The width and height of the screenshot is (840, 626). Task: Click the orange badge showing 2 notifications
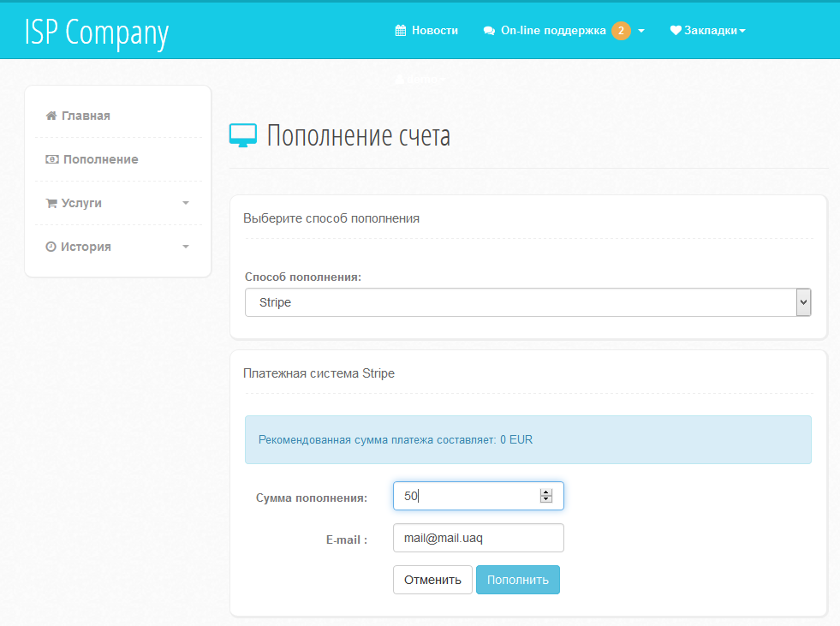[x=621, y=31]
